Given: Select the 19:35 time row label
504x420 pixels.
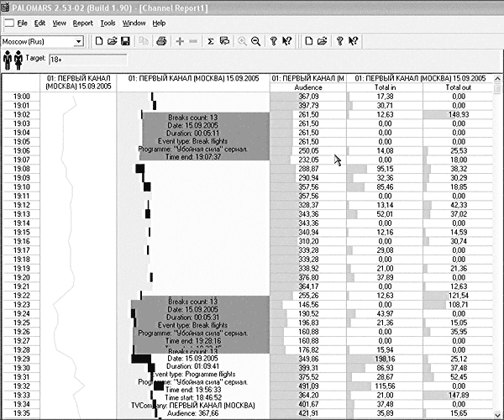Looking at the screenshot, I should [21, 413].
